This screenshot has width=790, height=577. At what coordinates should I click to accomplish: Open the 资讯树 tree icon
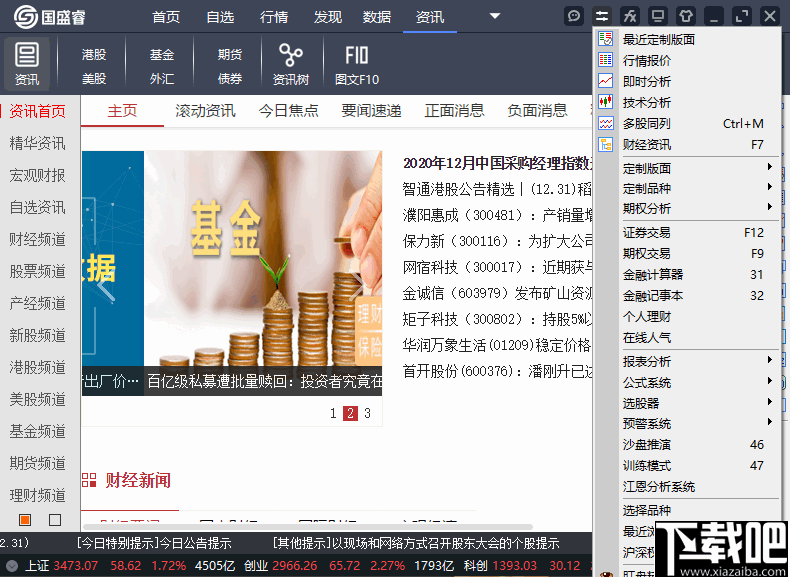(291, 64)
